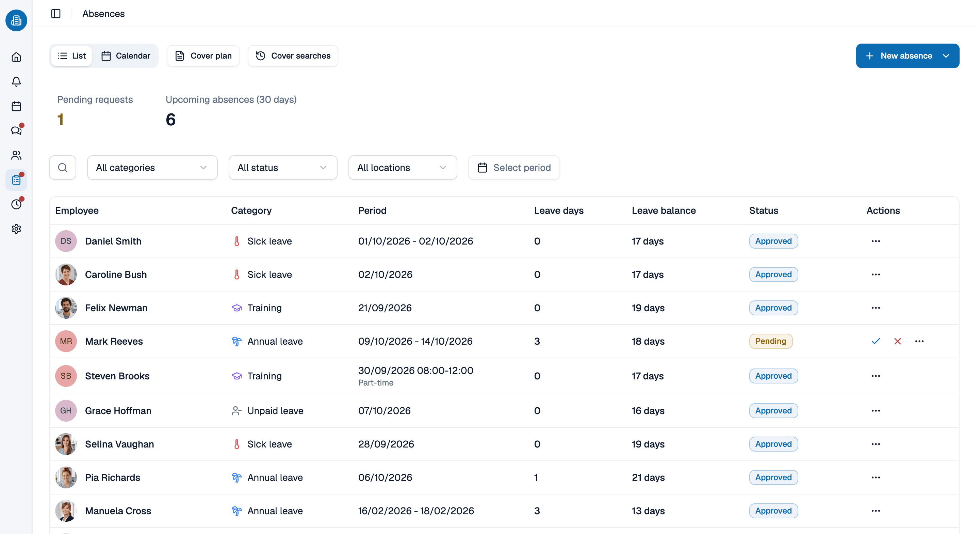Open time tracking clock icon in sidebar

pos(16,205)
